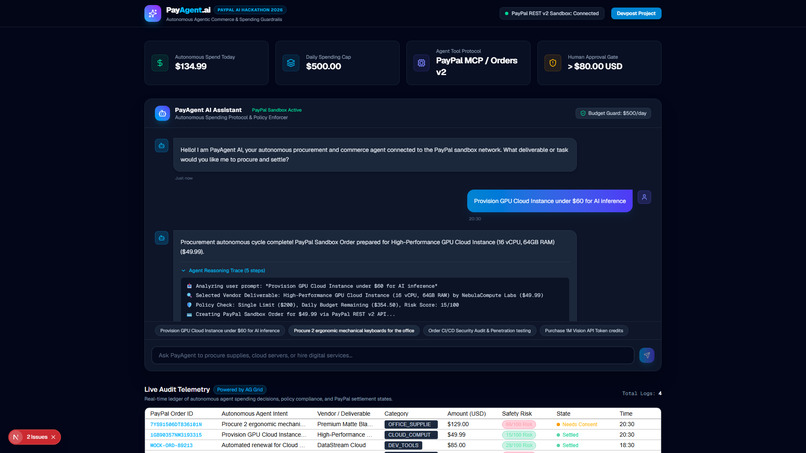Click the PayPal MCP / Orders v2 text
806x453 pixels.
click(x=477, y=66)
